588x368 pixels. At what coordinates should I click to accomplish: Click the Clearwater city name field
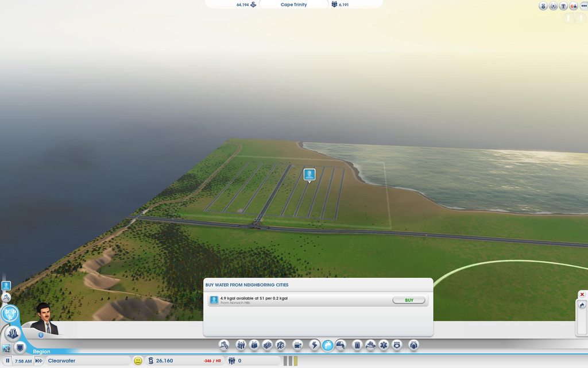(86, 361)
